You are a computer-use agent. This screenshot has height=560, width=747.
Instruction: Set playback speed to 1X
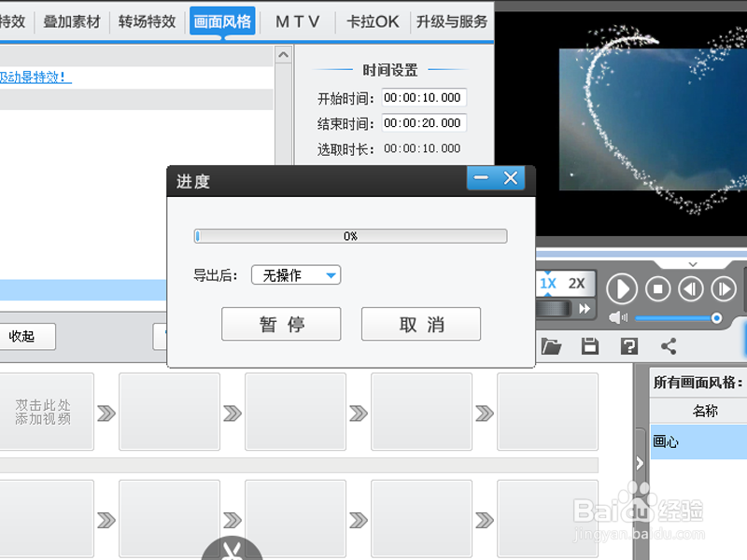click(548, 284)
